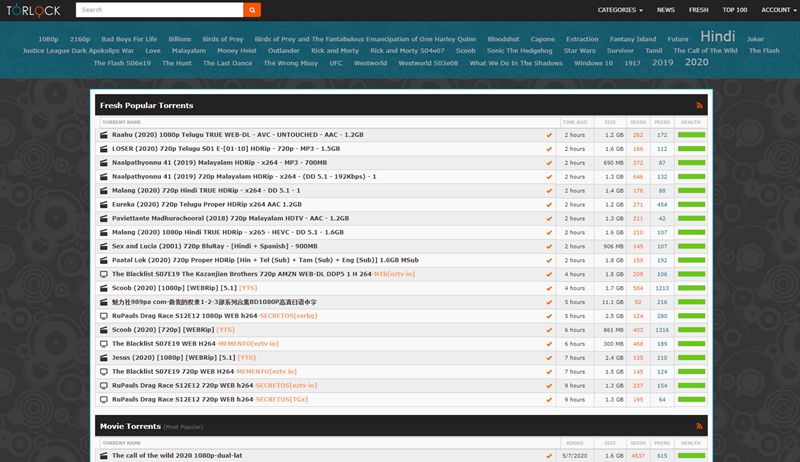Expand the Account dropdown menu
The width and height of the screenshot is (800, 462).
tap(779, 10)
